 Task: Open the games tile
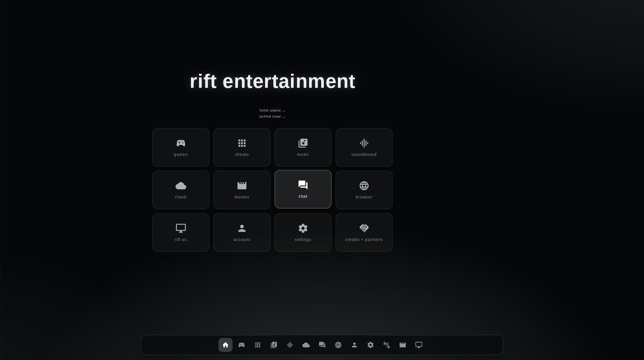pyautogui.click(x=181, y=147)
